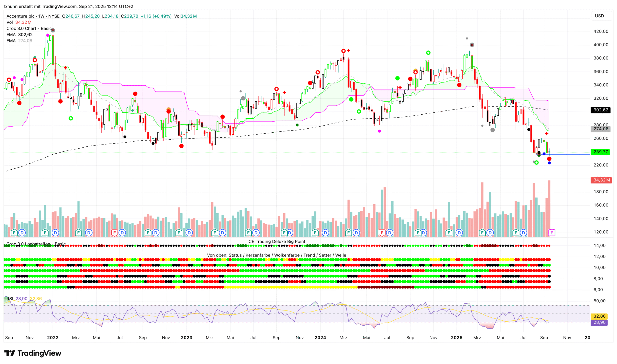Click the TradingView logo
The image size is (617, 364).
point(33,353)
